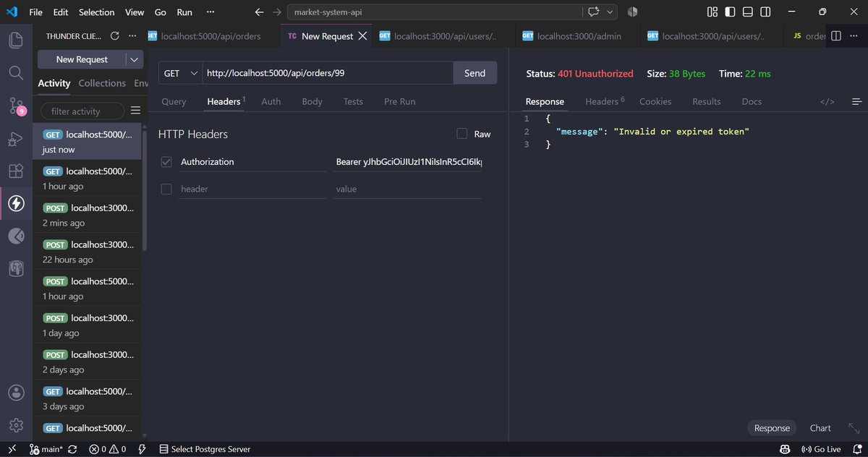Open remote window indicator in status bar

(x=12, y=449)
